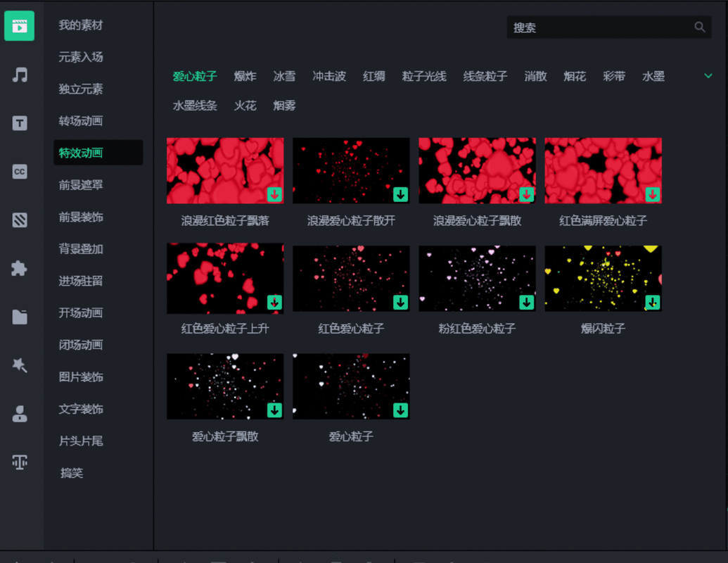Download 红色爱心粒子上升 effect
Image resolution: width=728 pixels, height=563 pixels.
pyautogui.click(x=274, y=303)
